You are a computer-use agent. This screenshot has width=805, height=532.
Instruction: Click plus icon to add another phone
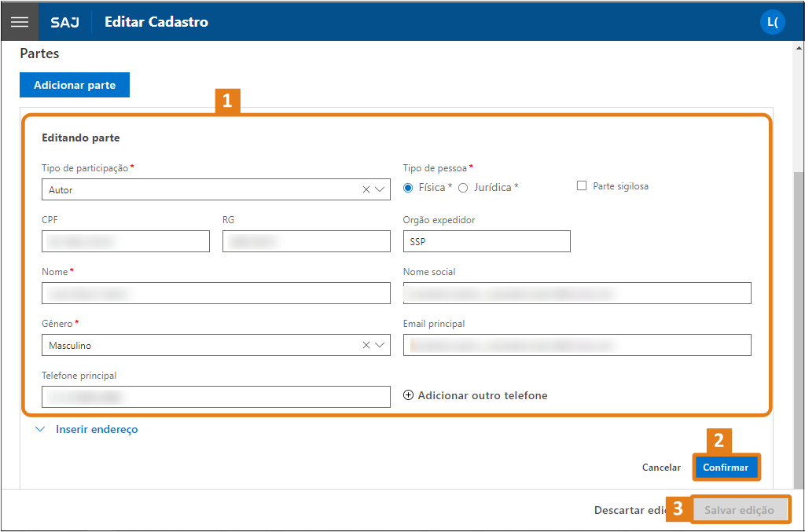[x=408, y=395]
